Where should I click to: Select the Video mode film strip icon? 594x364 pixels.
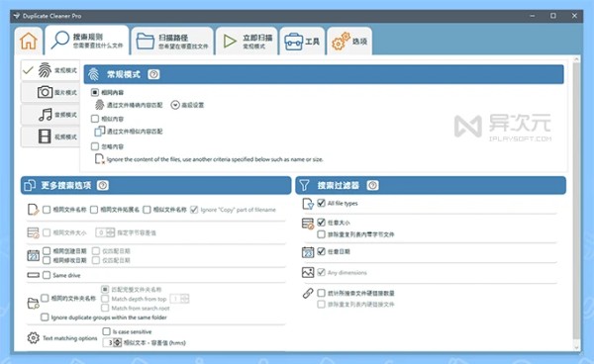coord(45,136)
